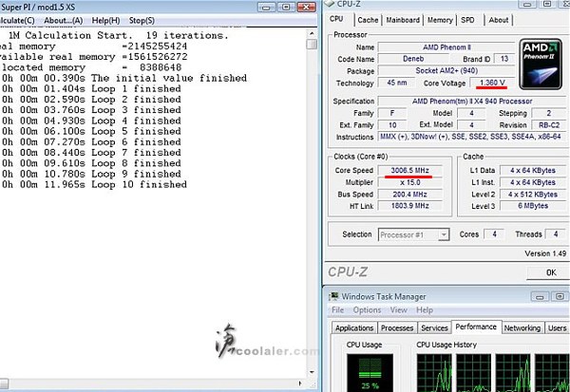Open the View menu in Task Manager

[398, 309]
